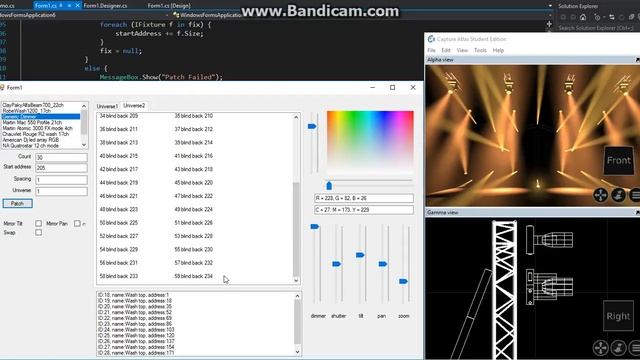Switch to the Universe2 tab
640x360 pixels.
tap(134, 106)
